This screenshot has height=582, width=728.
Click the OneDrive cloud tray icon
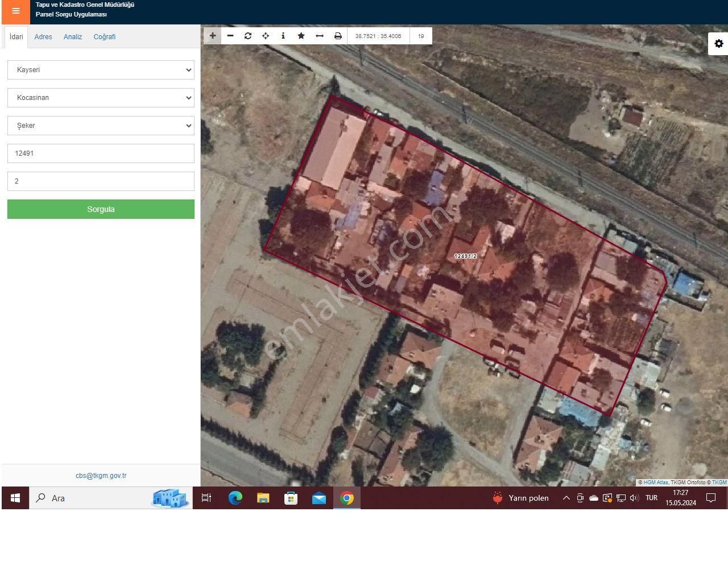point(594,498)
